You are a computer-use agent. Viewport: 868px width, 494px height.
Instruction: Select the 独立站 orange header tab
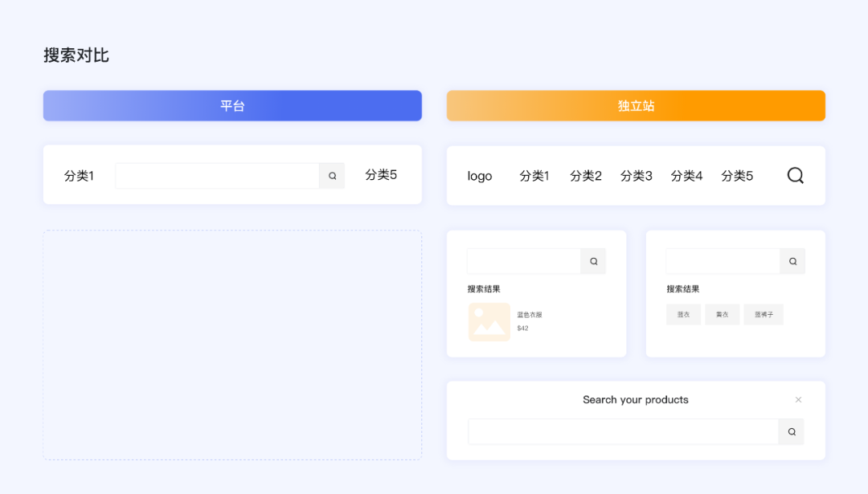tap(636, 106)
